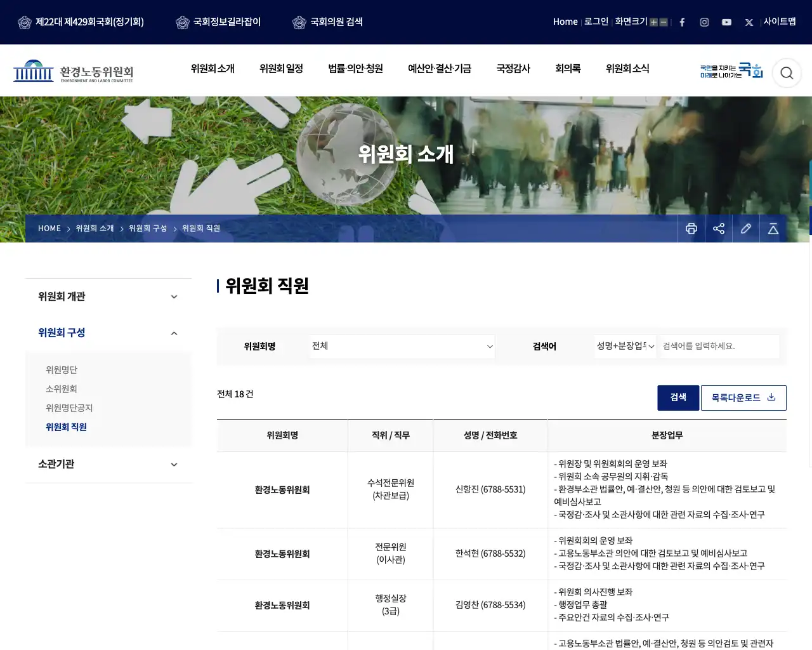Select 소위원회 in the sidebar
The width and height of the screenshot is (812, 650).
[x=62, y=388]
